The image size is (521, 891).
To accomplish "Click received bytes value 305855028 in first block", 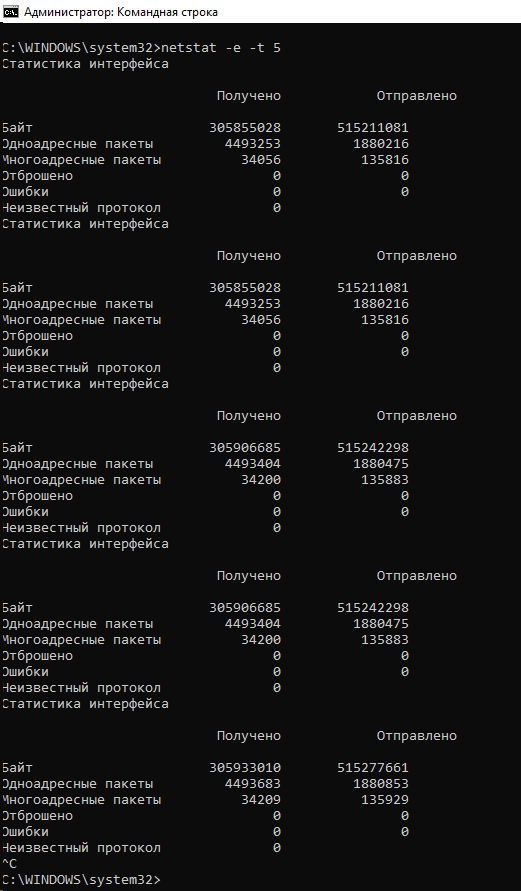I will [245, 128].
